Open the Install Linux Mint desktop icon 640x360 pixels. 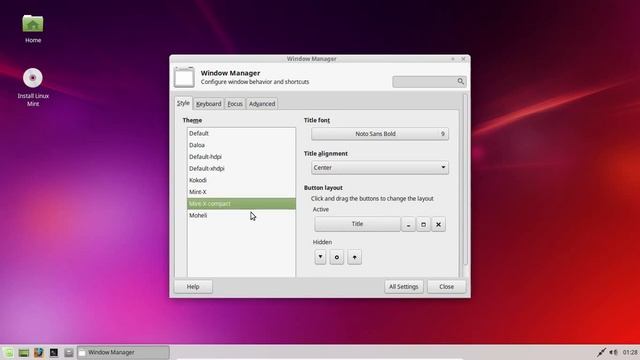[x=33, y=78]
